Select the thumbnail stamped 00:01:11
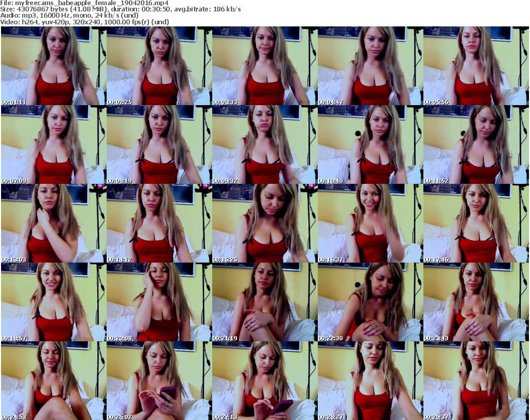Viewport: 530px width, 420px height. point(54,66)
